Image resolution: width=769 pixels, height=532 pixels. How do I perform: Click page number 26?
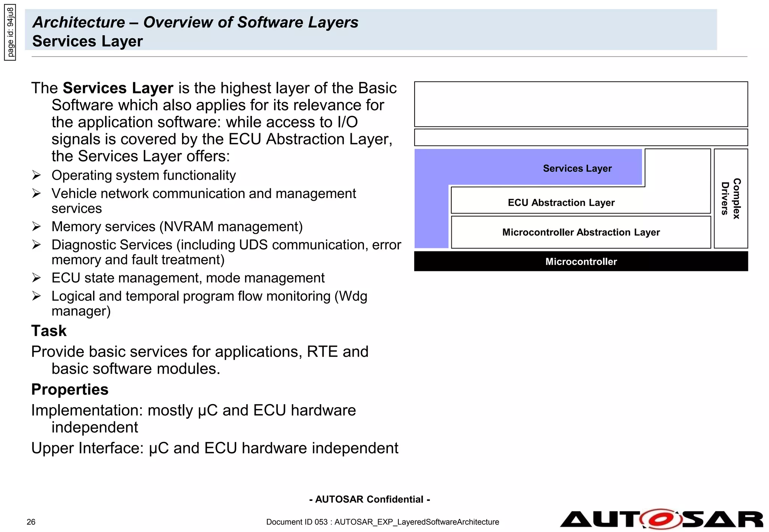(31, 522)
